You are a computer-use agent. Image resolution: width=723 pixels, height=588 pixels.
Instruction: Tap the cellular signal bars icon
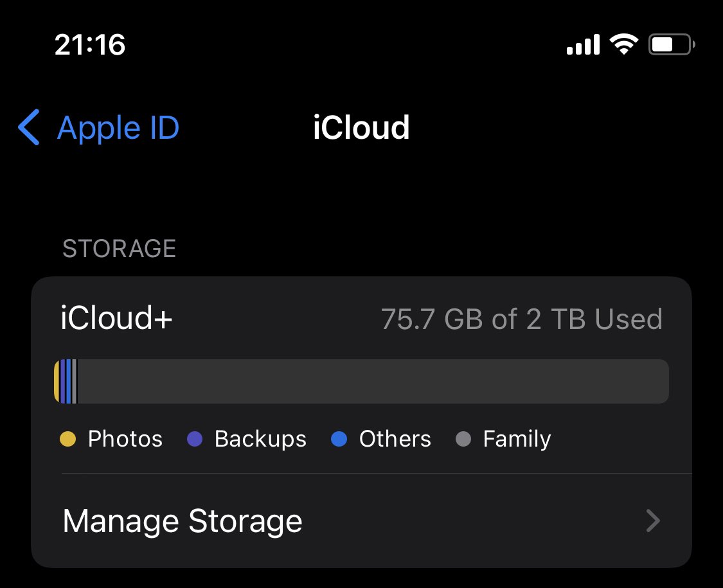584,45
